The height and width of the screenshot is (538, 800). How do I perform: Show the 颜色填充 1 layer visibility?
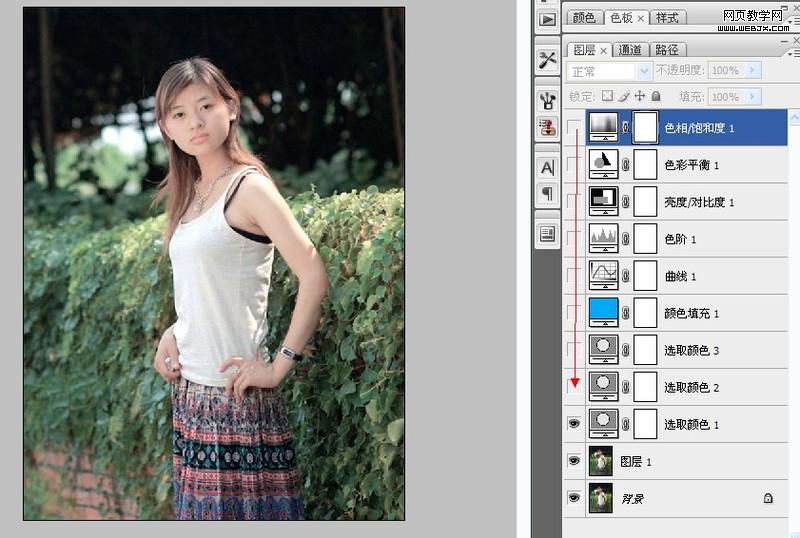(x=574, y=312)
